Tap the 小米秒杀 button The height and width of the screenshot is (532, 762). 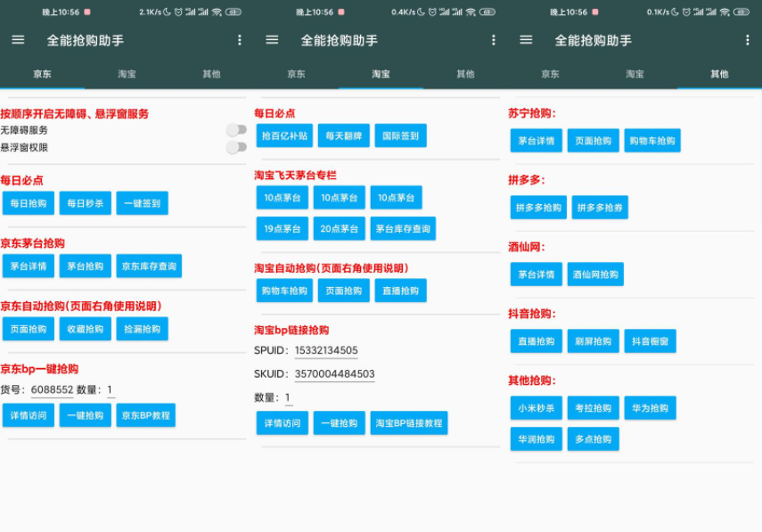click(x=536, y=408)
